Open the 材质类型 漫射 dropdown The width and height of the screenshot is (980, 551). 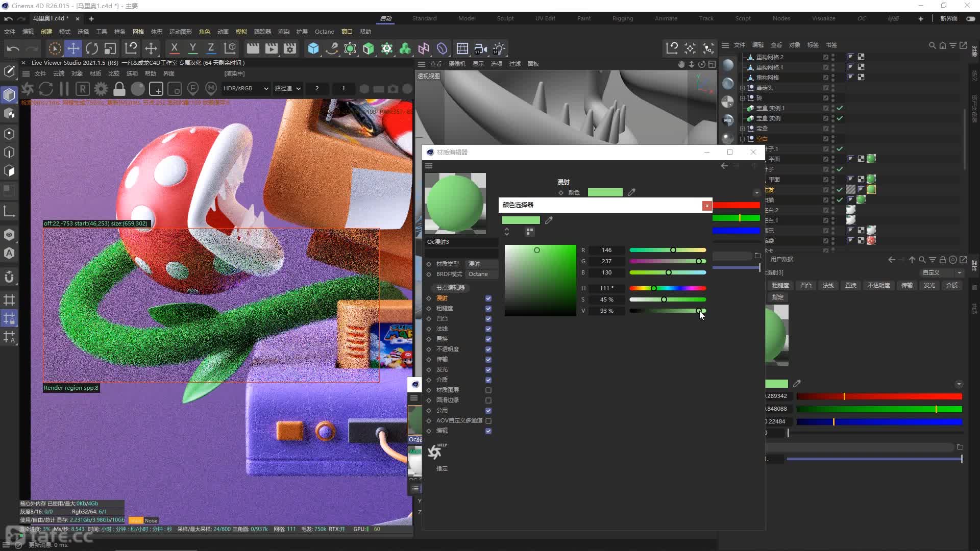pos(482,264)
